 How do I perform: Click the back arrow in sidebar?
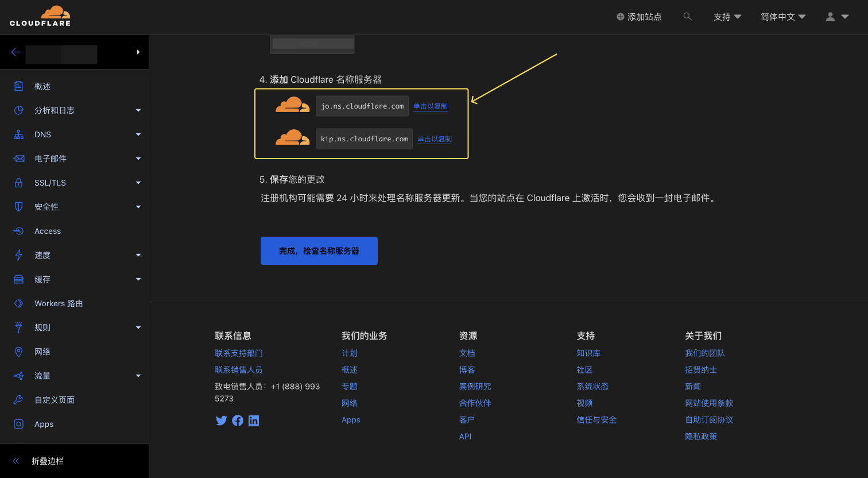coord(15,52)
